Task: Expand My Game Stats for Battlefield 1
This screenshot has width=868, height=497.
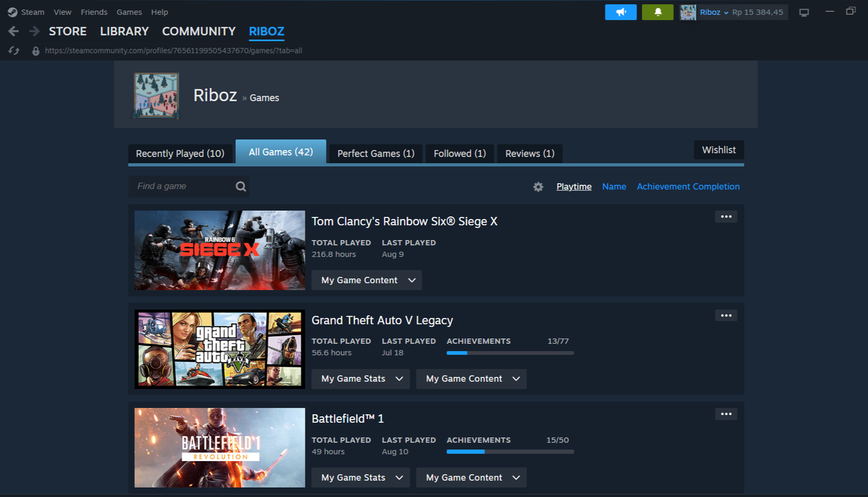Action: click(x=361, y=477)
